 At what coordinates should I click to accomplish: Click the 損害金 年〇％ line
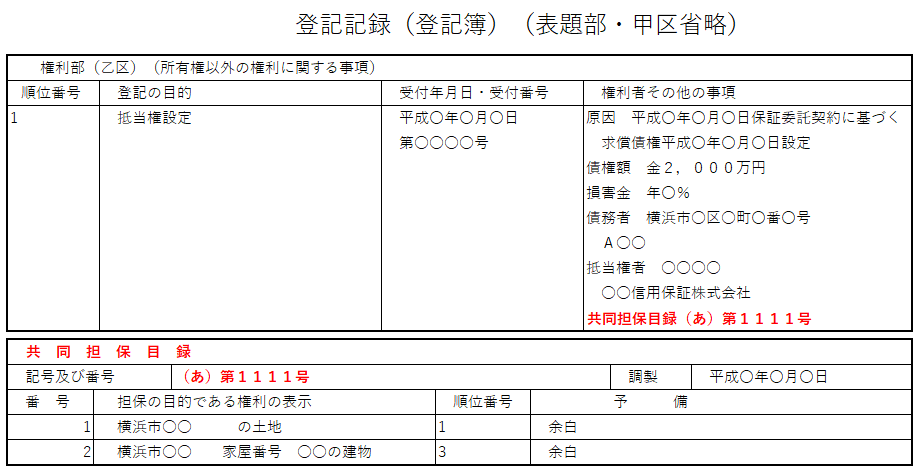coord(638,193)
